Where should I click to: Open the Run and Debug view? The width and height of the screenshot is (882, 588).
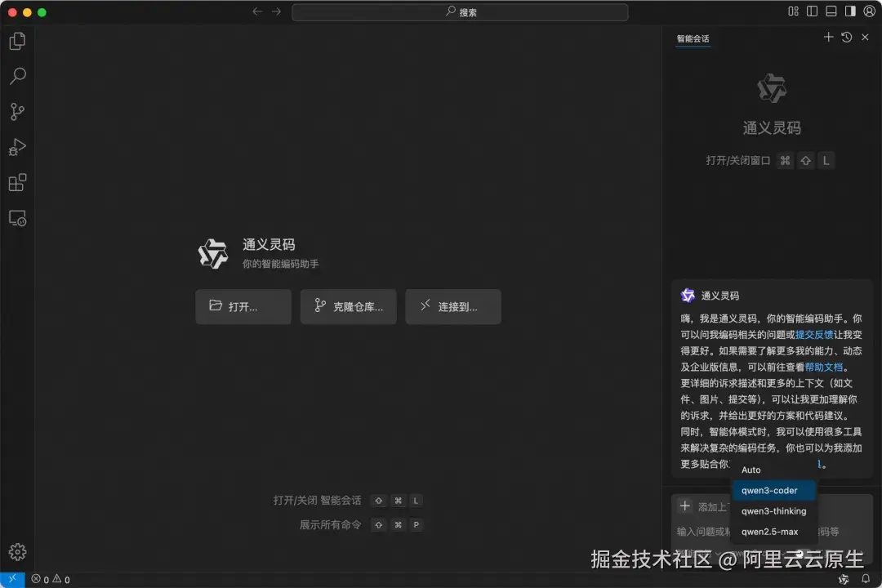pos(17,147)
